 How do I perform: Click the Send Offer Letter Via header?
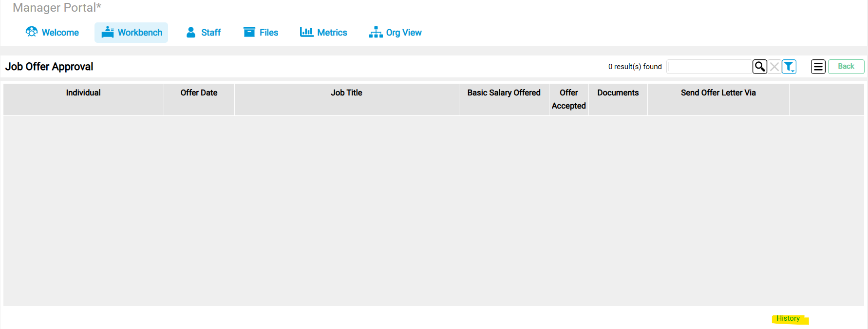(x=718, y=93)
